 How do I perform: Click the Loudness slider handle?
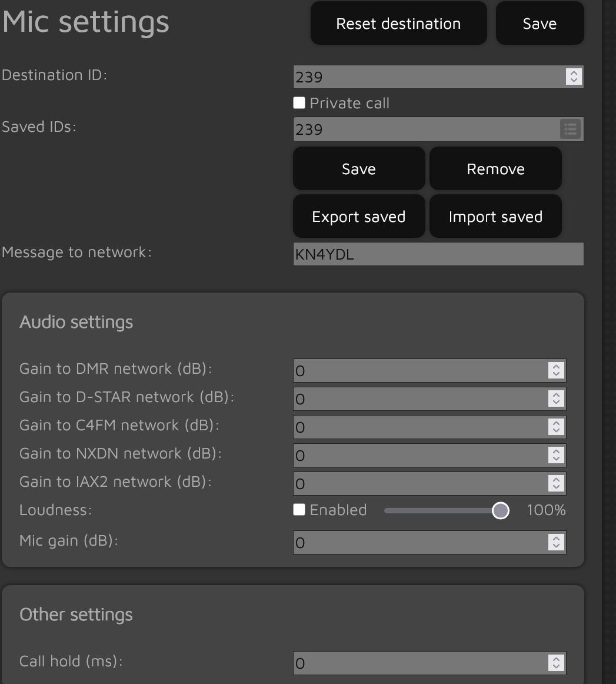[x=500, y=510]
